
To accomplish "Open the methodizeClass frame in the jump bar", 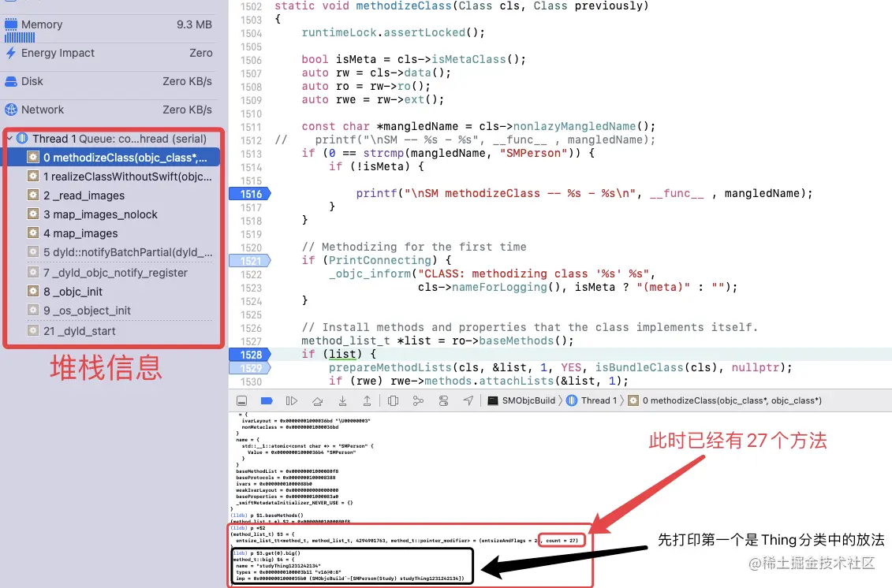I will click(x=725, y=400).
